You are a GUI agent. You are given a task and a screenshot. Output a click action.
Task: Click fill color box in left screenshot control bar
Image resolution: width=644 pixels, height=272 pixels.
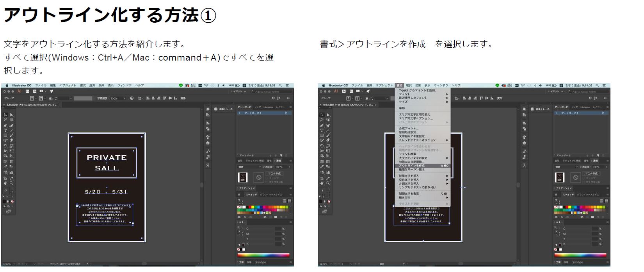32,98
